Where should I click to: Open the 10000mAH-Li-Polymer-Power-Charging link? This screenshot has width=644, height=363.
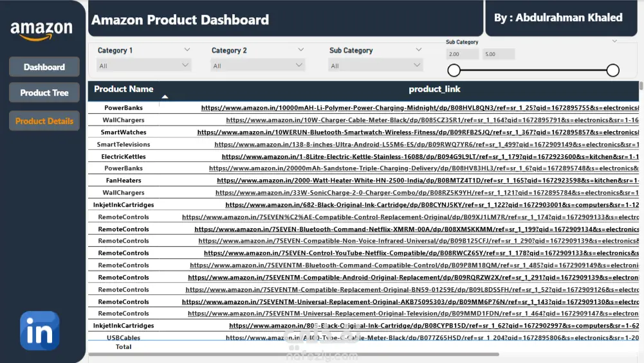[419, 108]
